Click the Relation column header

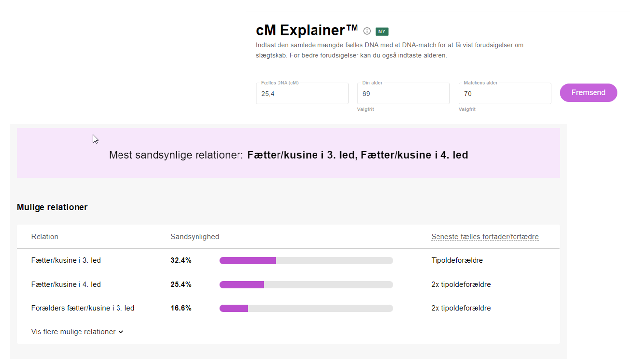[44, 237]
